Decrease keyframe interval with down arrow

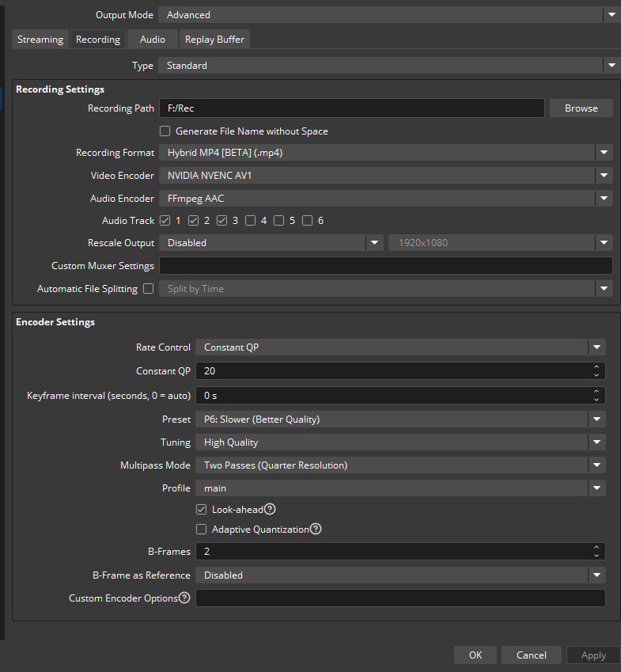click(x=596, y=400)
